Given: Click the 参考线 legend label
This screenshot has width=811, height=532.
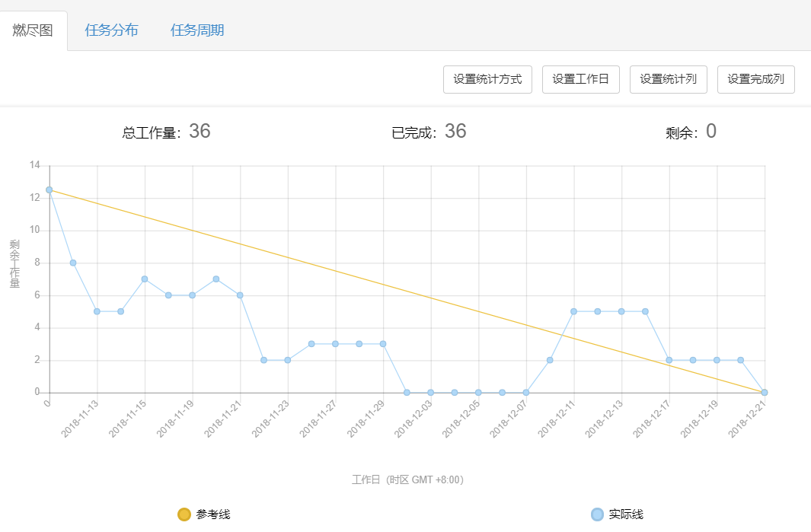Looking at the screenshot, I should (x=213, y=514).
